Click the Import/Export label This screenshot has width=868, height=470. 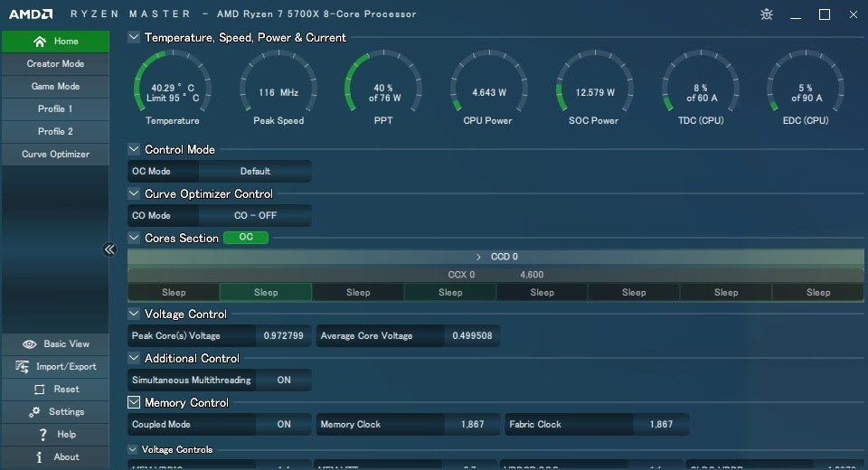point(66,366)
